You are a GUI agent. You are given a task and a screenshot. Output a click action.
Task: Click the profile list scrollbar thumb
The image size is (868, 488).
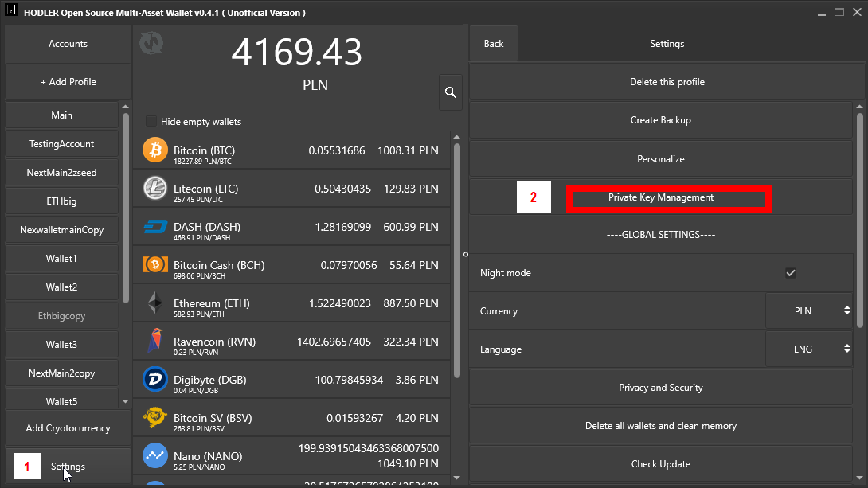[125, 208]
